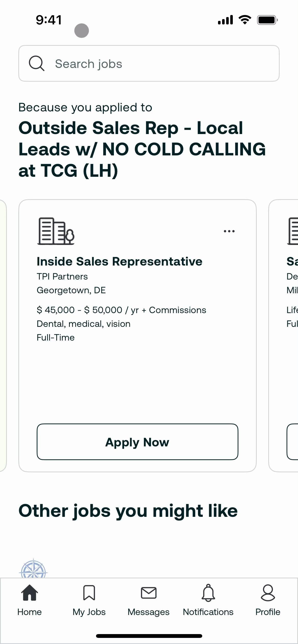Tap the Profile person icon
The image size is (298, 644).
point(268,593)
